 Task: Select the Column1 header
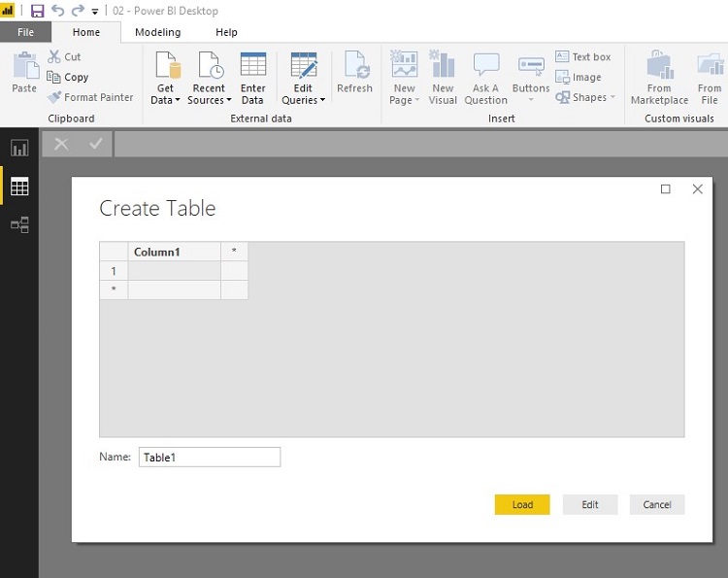pos(174,252)
